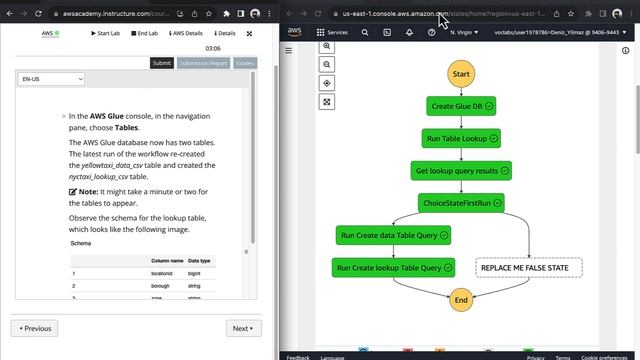
Task: Select the Start node in graph
Action: pos(461,74)
